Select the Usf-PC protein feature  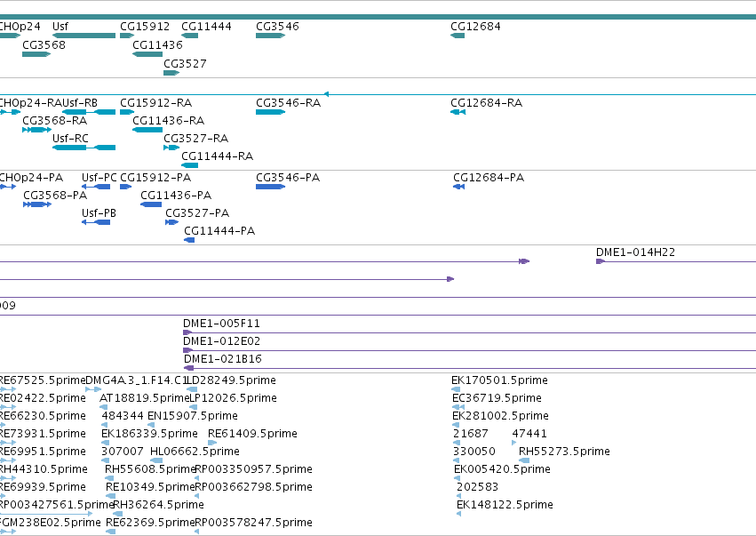pos(96,187)
